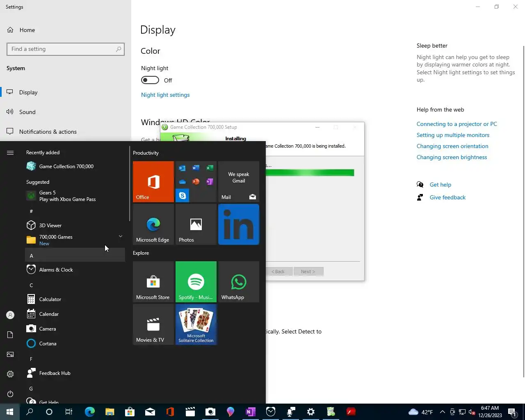Open OneNote from taskbar
525x420 pixels.
click(x=251, y=412)
